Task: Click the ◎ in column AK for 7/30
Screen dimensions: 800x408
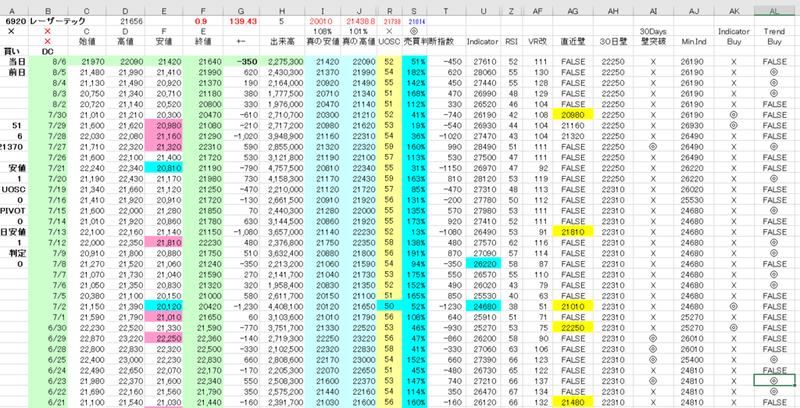Action: pos(734,115)
